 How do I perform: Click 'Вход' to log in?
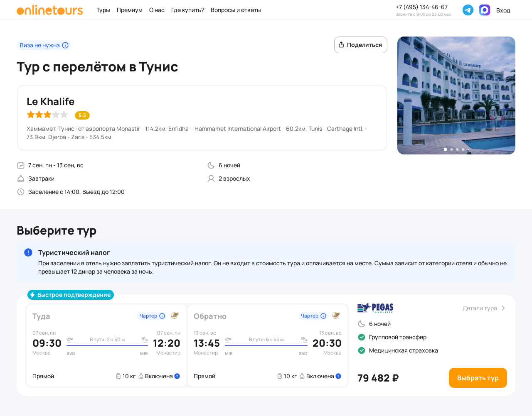point(503,10)
